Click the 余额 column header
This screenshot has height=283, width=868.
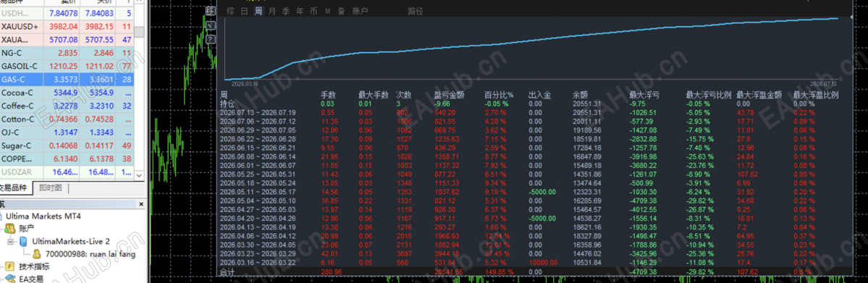pos(580,96)
